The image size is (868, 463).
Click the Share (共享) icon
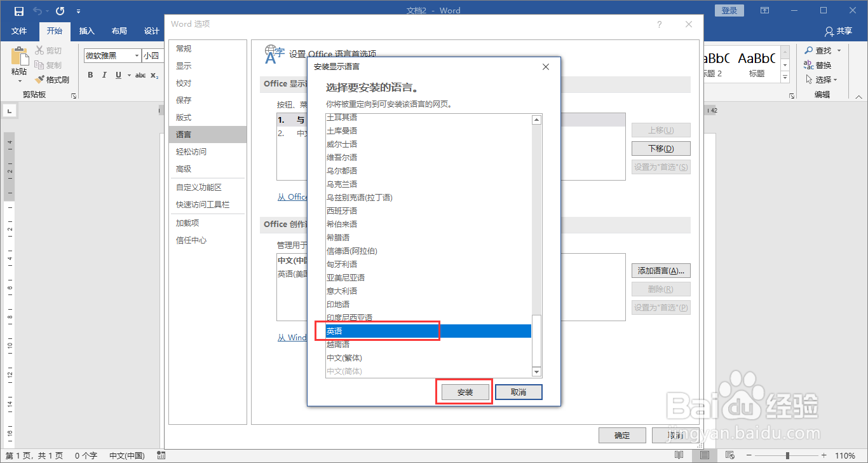829,31
